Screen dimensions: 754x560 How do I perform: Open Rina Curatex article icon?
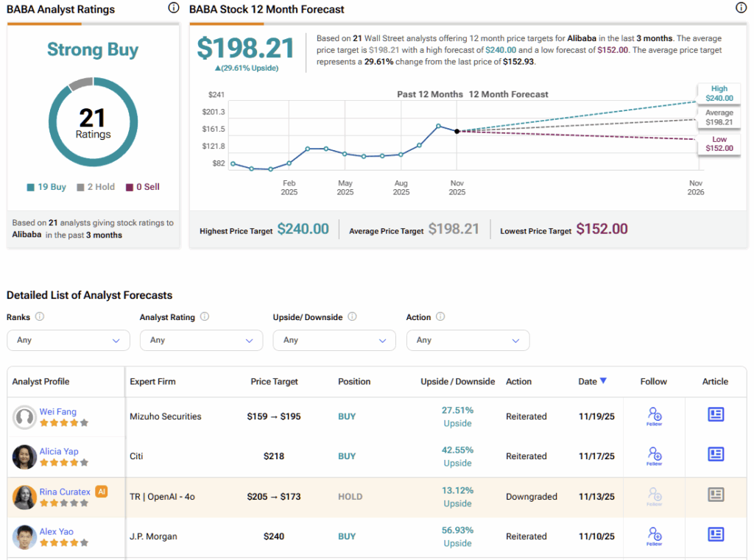pos(715,495)
